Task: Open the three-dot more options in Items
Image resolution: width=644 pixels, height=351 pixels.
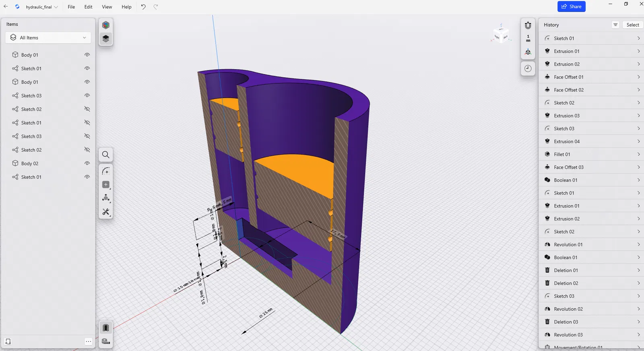Action: [89, 341]
